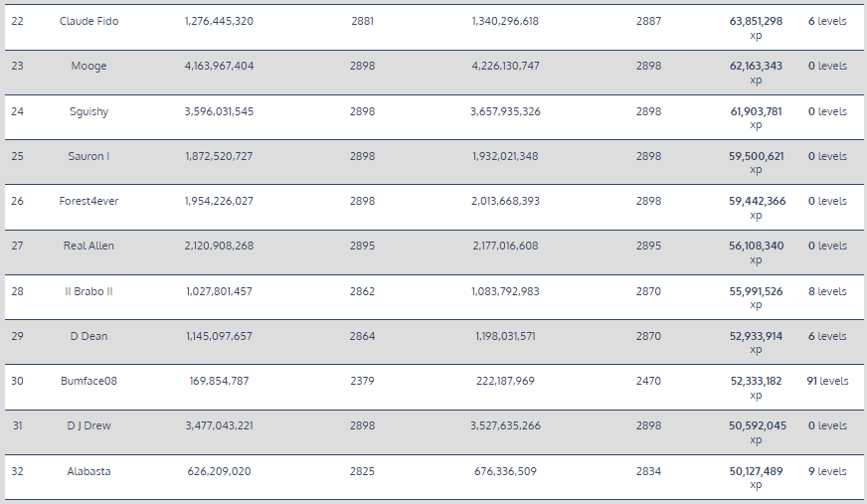Click the 91 levels gained cell
The height and width of the screenshot is (504, 867).
point(827,381)
